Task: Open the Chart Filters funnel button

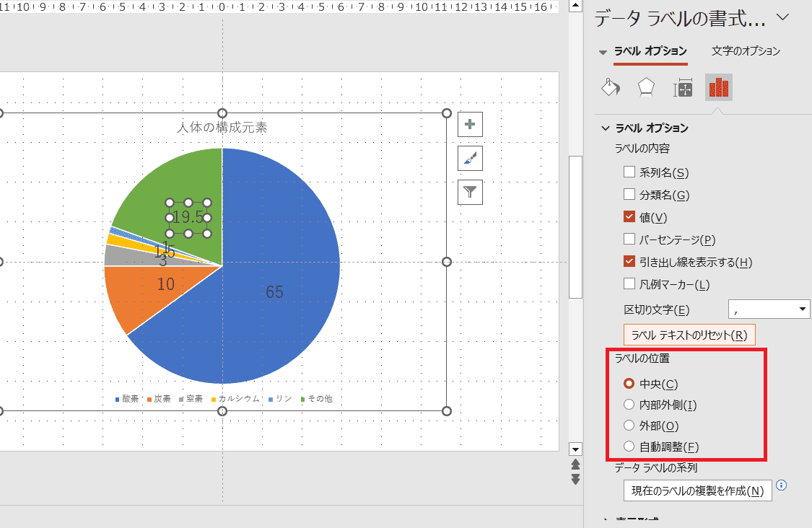Action: coord(470,192)
